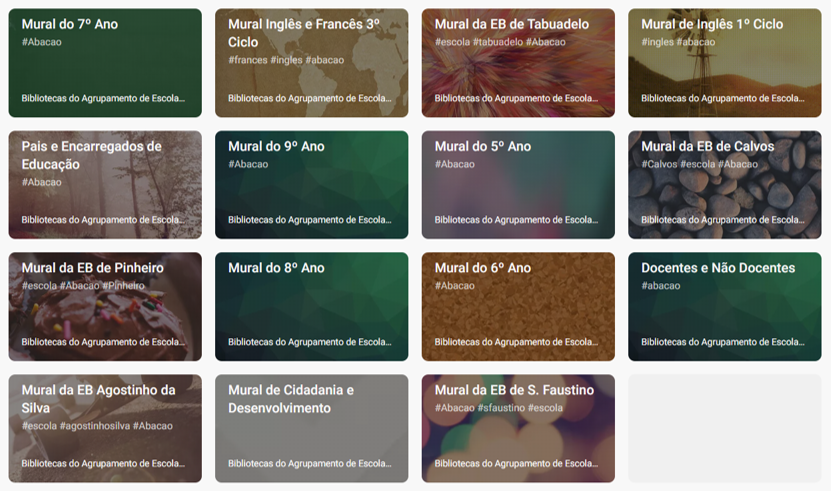This screenshot has width=831, height=491.
Task: Click #Abacao #sfaustino #escola tags
Action: pyautogui.click(x=499, y=408)
